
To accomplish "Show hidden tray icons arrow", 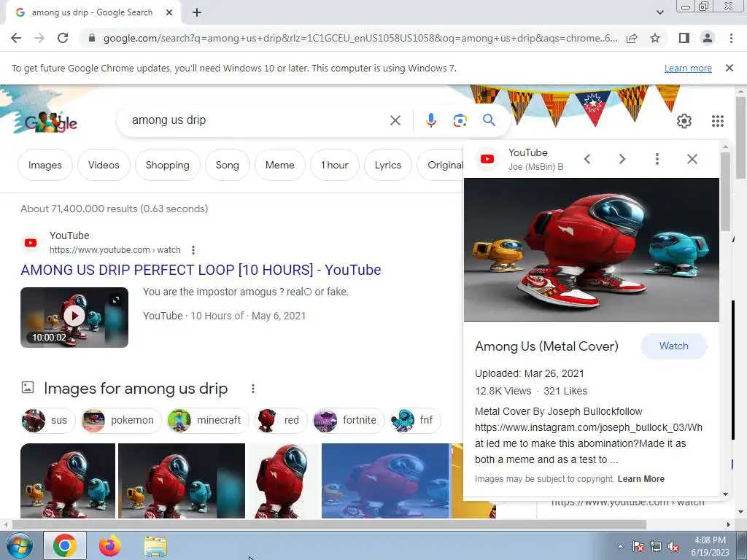I will click(x=620, y=546).
